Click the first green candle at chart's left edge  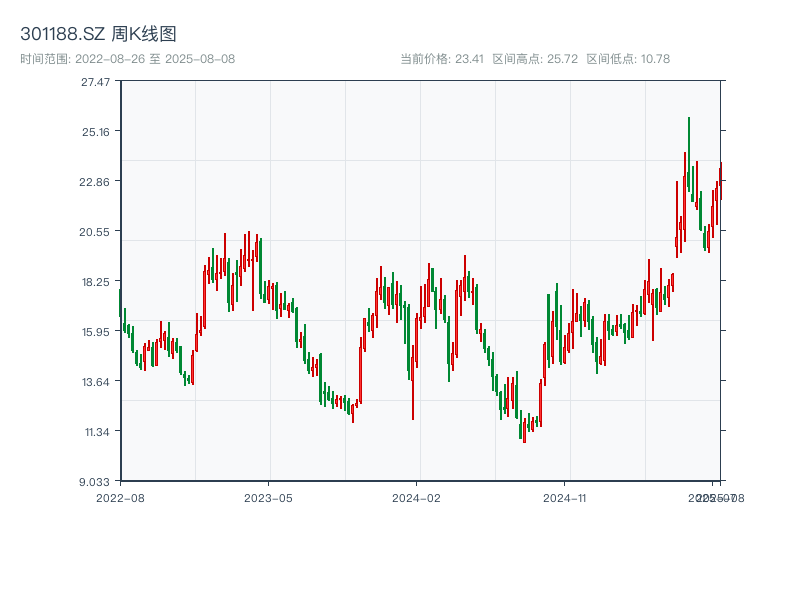(x=120, y=303)
